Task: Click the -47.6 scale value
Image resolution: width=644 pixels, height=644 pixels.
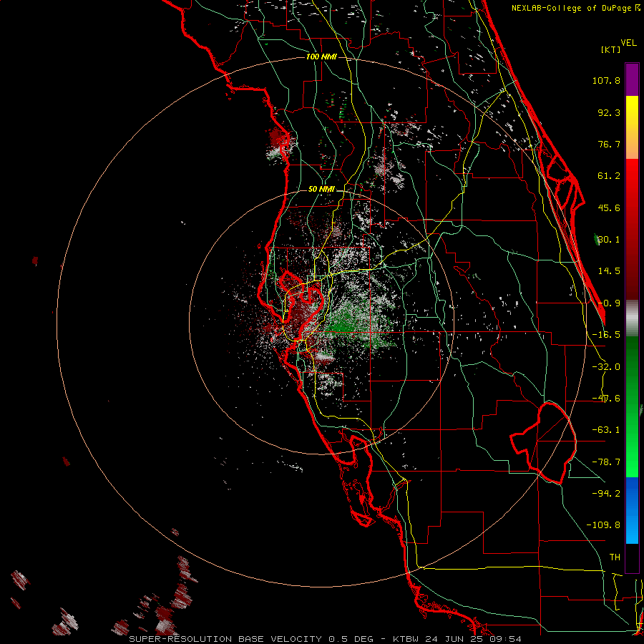Action: (x=606, y=399)
